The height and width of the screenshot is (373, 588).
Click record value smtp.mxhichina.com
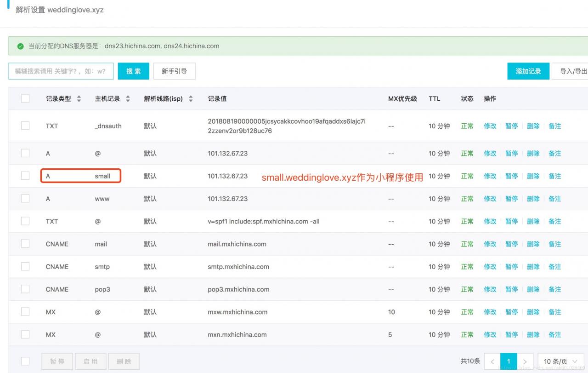(x=238, y=267)
